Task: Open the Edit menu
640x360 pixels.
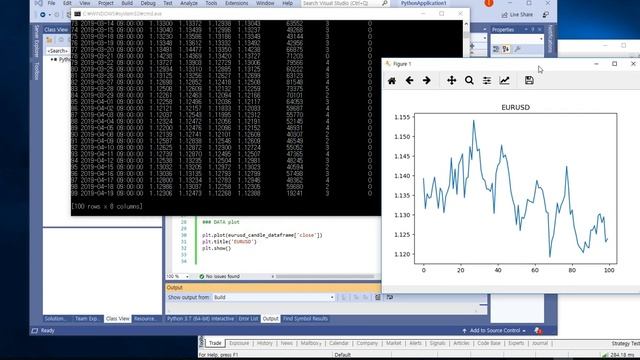Action: (x=67, y=3)
